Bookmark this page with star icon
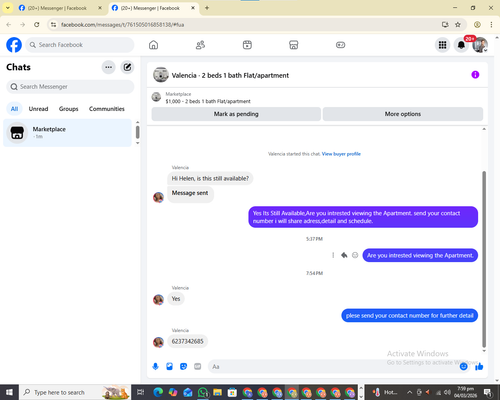The image size is (500, 400). (458, 25)
